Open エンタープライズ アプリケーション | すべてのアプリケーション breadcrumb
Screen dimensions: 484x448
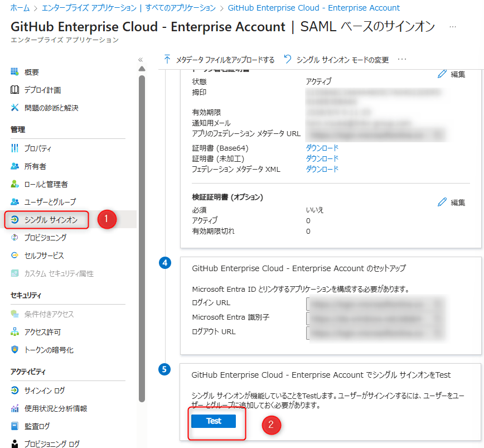(x=129, y=8)
